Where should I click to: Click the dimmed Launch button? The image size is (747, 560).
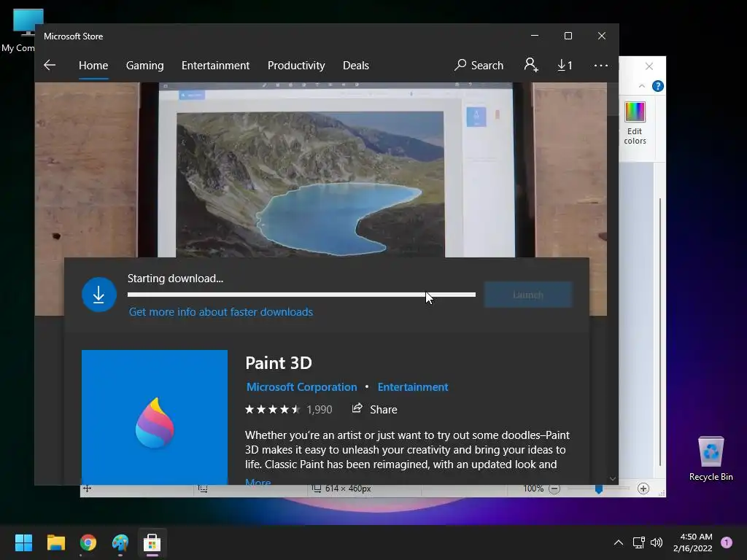point(528,295)
